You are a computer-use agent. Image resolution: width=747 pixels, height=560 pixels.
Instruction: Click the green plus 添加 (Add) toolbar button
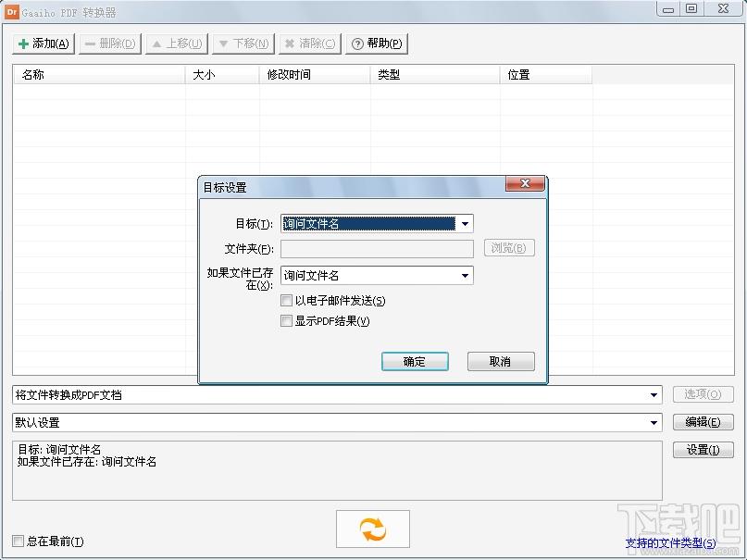click(x=44, y=44)
